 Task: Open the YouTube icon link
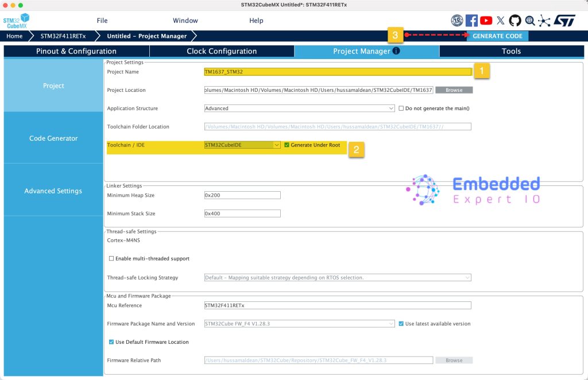coord(486,21)
